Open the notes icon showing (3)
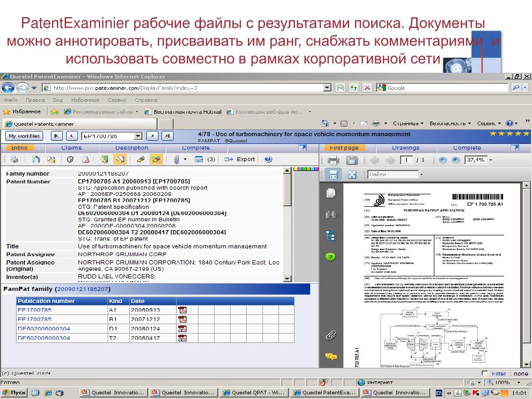 click(x=205, y=159)
